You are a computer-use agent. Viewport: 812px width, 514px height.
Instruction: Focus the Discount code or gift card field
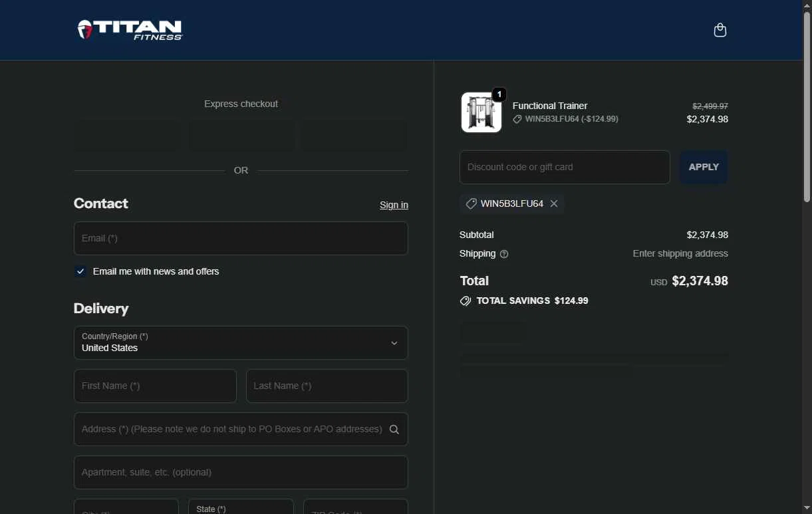coord(565,167)
